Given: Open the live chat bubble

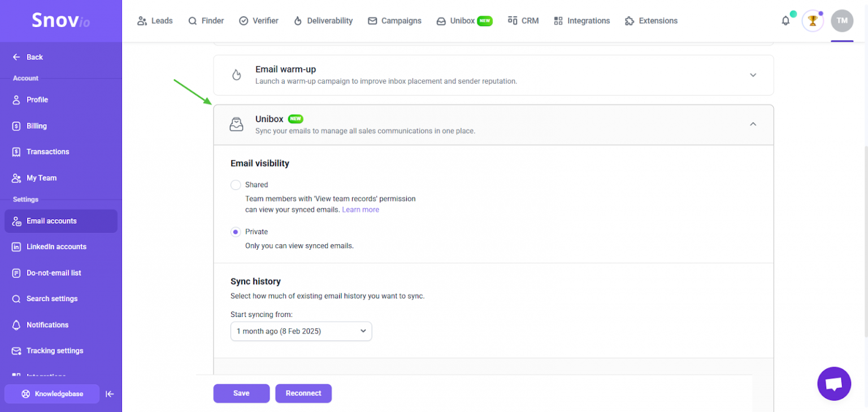Looking at the screenshot, I should pos(834,384).
